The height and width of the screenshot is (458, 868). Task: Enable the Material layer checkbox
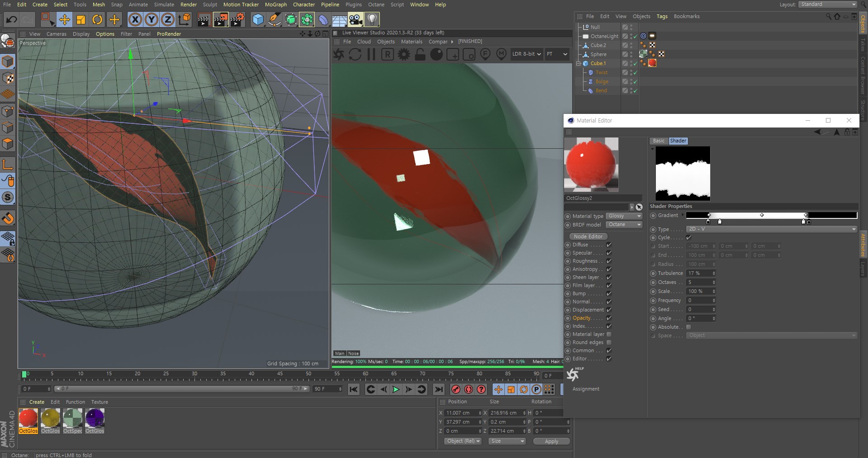(609, 334)
